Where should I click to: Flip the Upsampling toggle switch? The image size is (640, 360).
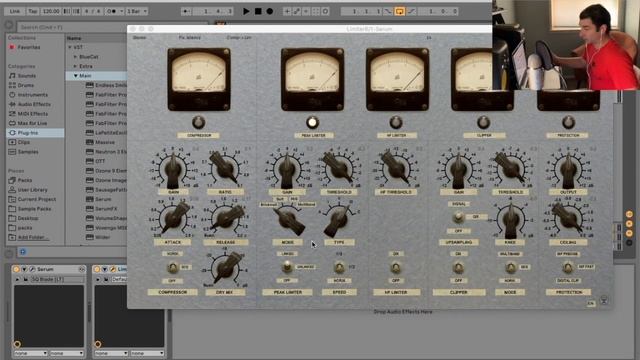click(458, 217)
